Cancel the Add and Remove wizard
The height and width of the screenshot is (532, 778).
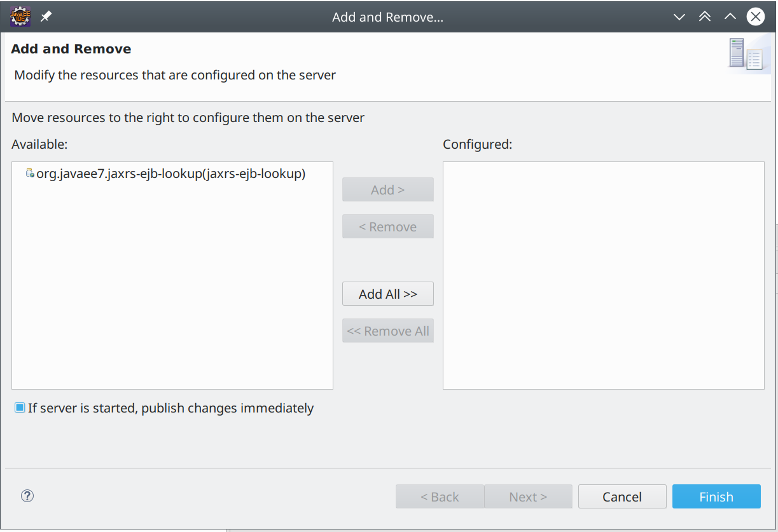click(622, 496)
